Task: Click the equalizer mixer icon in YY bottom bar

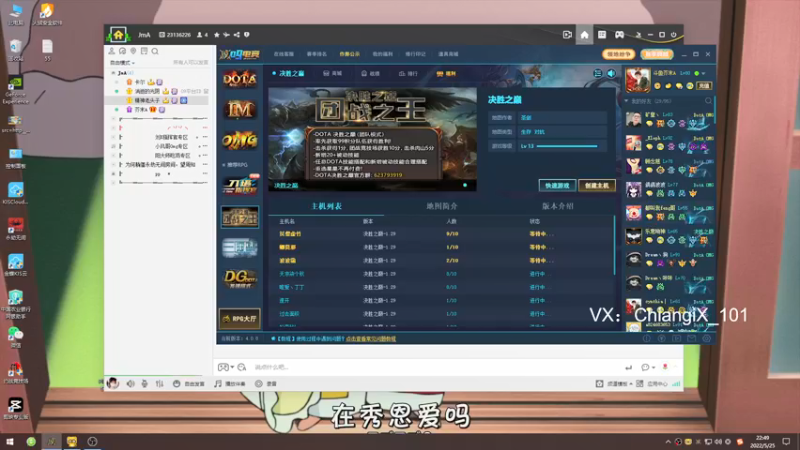Action: [x=160, y=384]
